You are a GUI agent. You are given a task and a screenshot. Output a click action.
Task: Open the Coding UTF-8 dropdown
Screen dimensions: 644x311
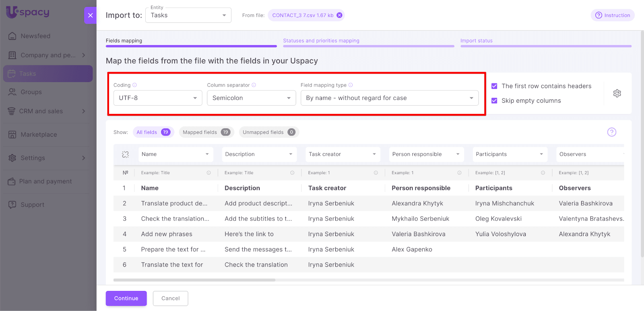[x=158, y=98]
